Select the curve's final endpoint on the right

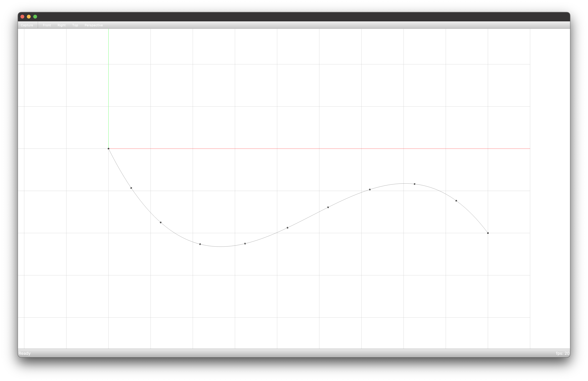[488, 233]
